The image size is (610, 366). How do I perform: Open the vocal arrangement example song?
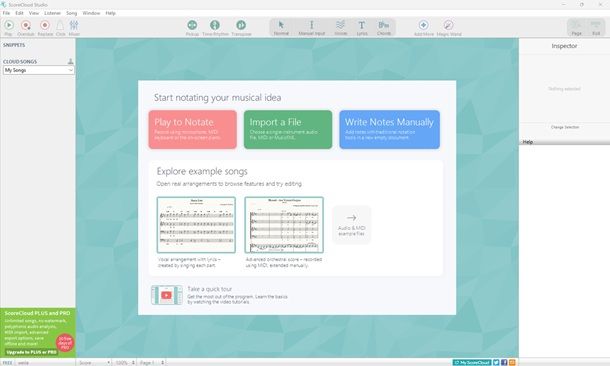[196, 225]
